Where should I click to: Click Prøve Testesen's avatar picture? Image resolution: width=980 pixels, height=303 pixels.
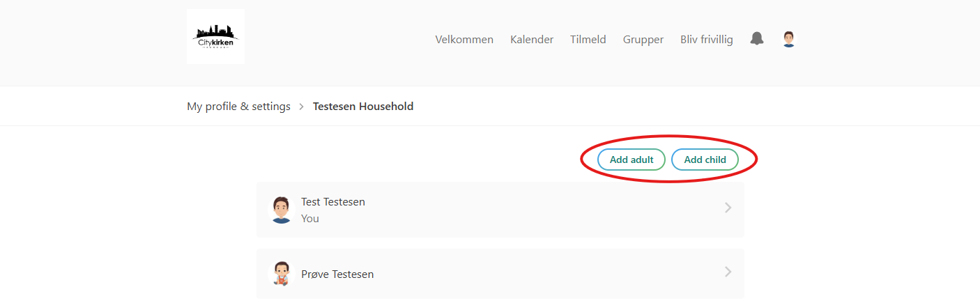[282, 274]
